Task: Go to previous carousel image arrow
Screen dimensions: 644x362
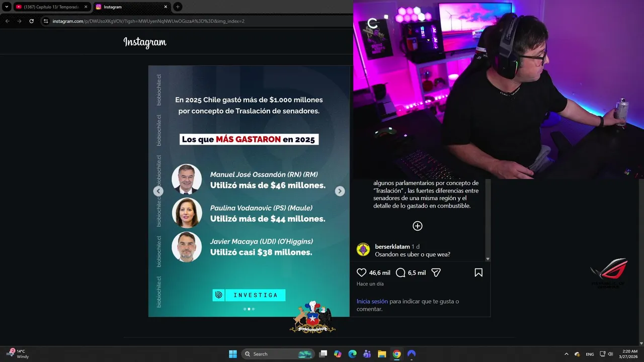Action: click(x=158, y=191)
